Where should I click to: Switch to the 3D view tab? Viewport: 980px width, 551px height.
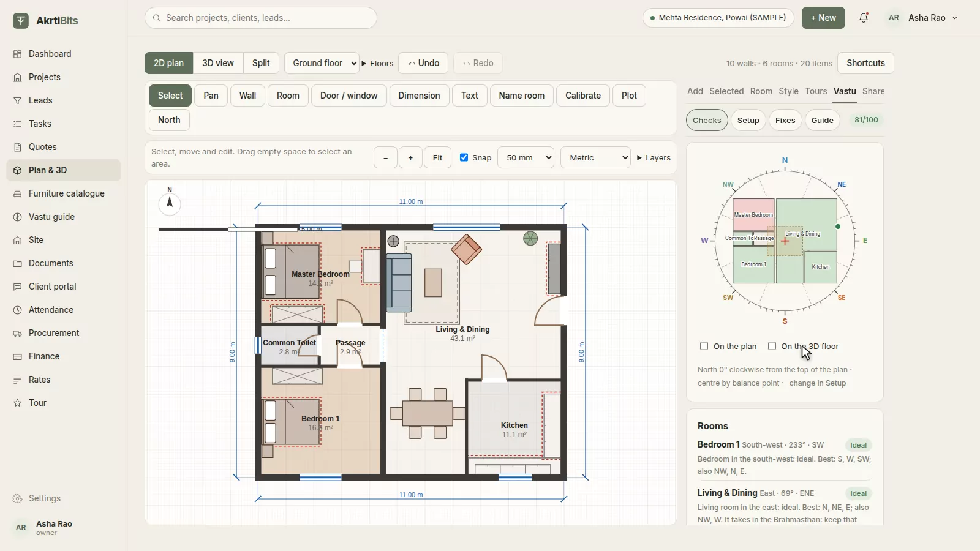point(218,63)
